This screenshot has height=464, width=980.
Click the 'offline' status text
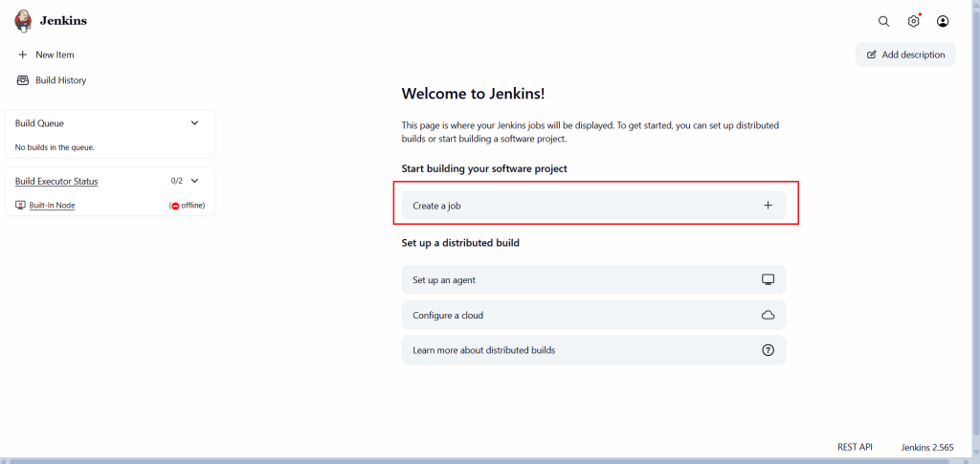[x=191, y=206]
